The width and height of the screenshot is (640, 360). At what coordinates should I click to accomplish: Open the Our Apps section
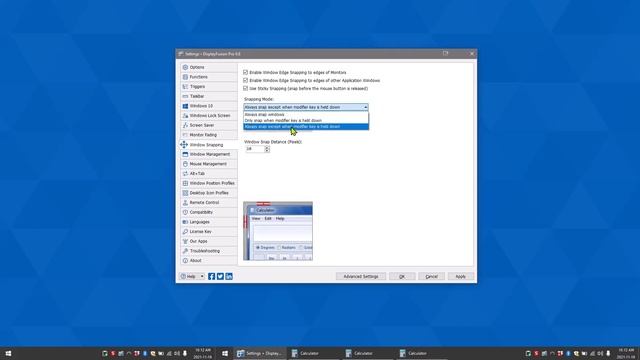208,241
